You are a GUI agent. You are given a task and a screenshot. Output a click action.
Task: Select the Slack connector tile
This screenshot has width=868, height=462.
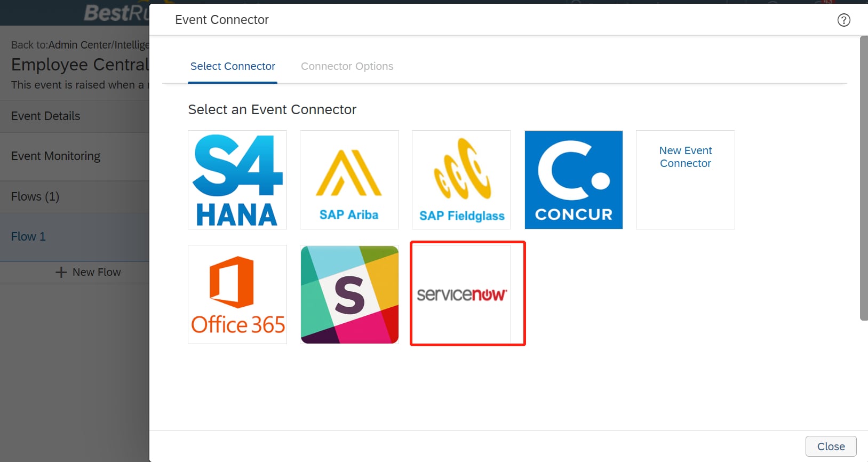pos(349,294)
